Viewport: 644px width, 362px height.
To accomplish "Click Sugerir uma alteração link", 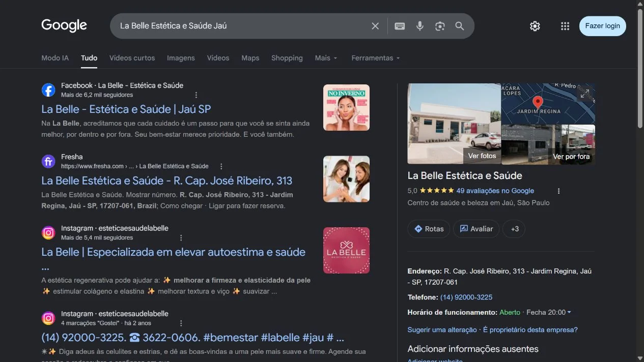I will 442,329.
